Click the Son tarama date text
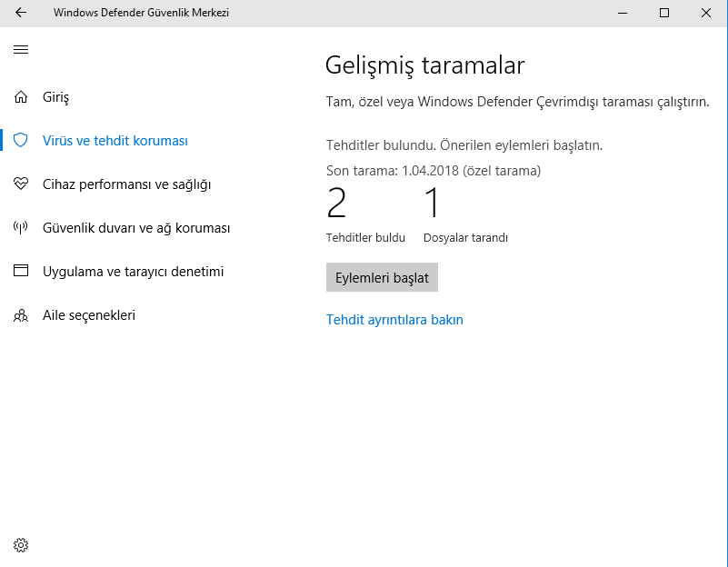728x567 pixels. [434, 171]
